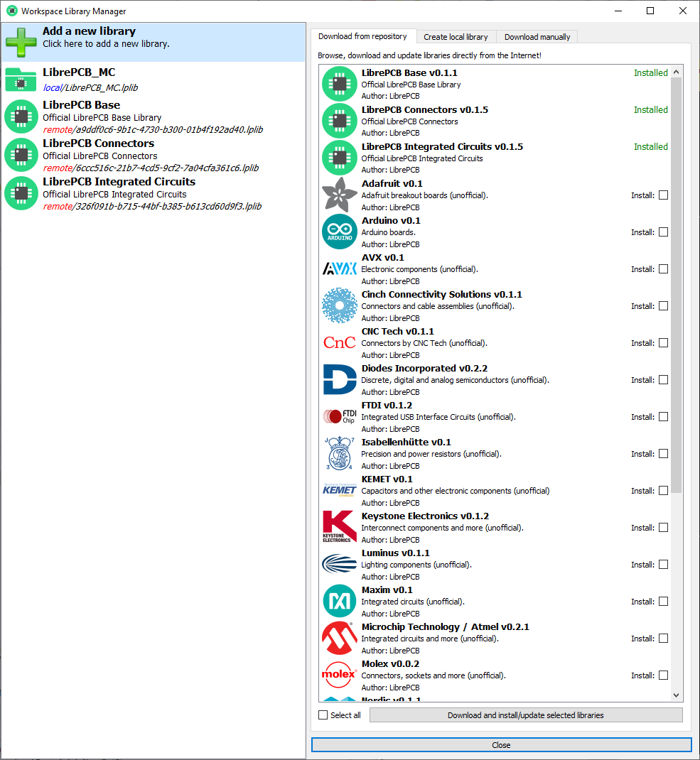Click the 'Molex v0.0.2' title text
The width and height of the screenshot is (700, 760).
click(x=390, y=663)
